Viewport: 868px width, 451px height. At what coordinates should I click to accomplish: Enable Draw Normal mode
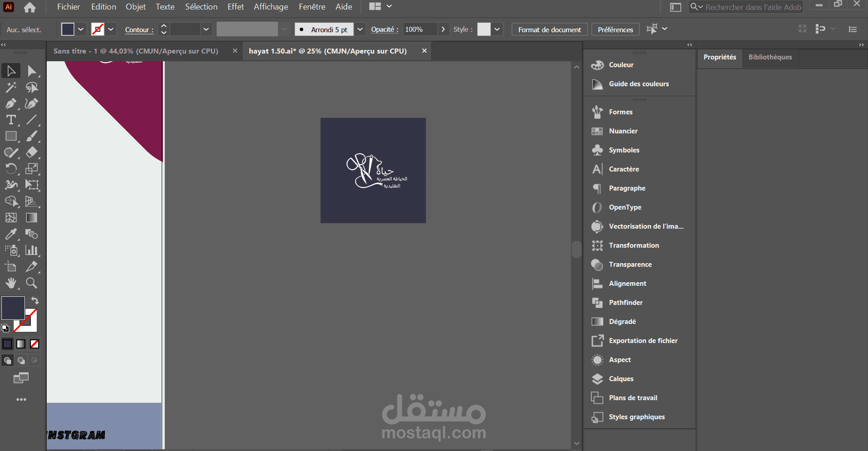[7, 360]
